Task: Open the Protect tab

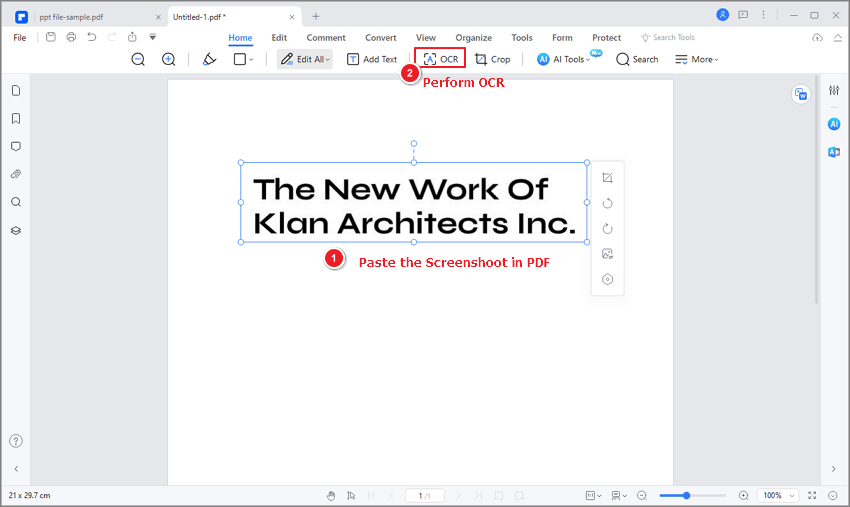Action: click(x=606, y=37)
